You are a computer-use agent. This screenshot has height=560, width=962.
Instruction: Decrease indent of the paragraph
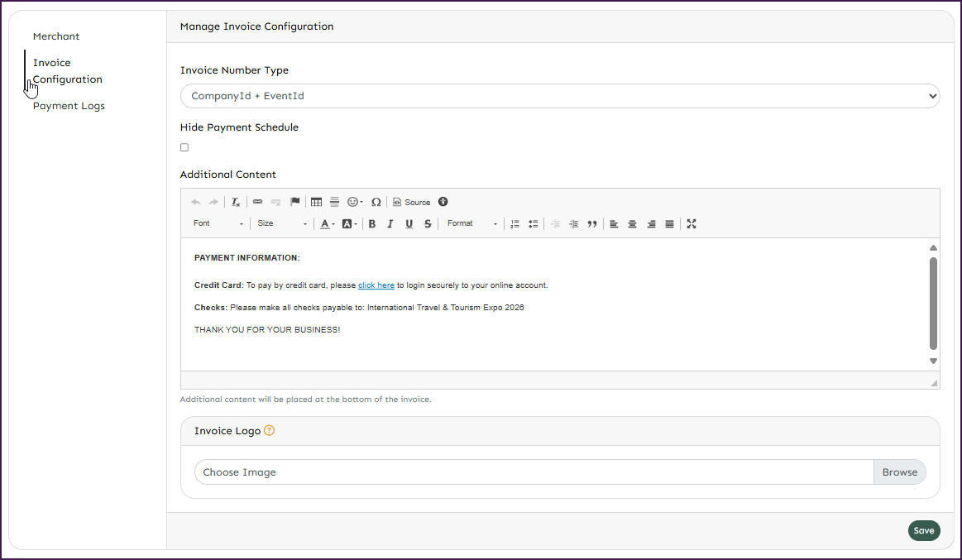pos(555,224)
